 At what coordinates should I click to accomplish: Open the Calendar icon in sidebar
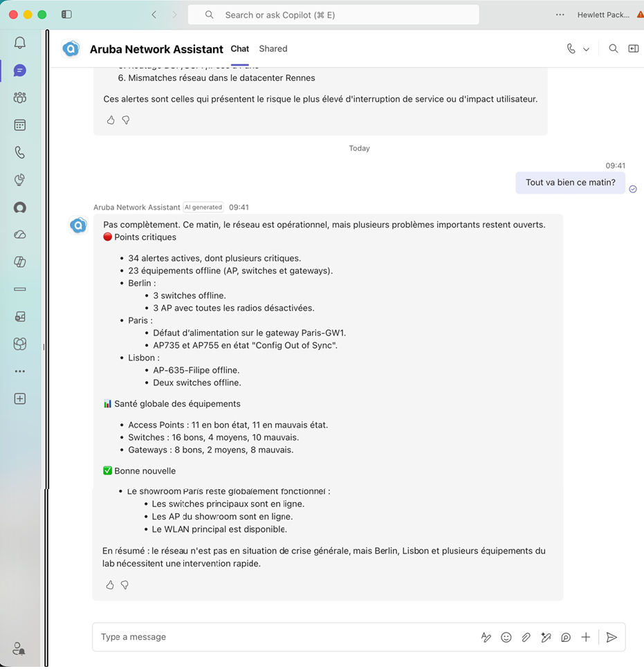tap(19, 125)
